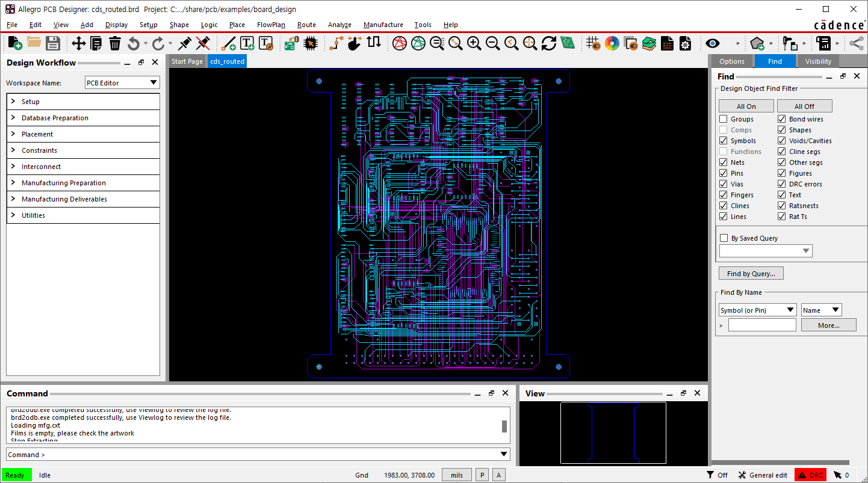Click the Rats All green circle icon
The image size is (868, 483).
click(x=418, y=43)
